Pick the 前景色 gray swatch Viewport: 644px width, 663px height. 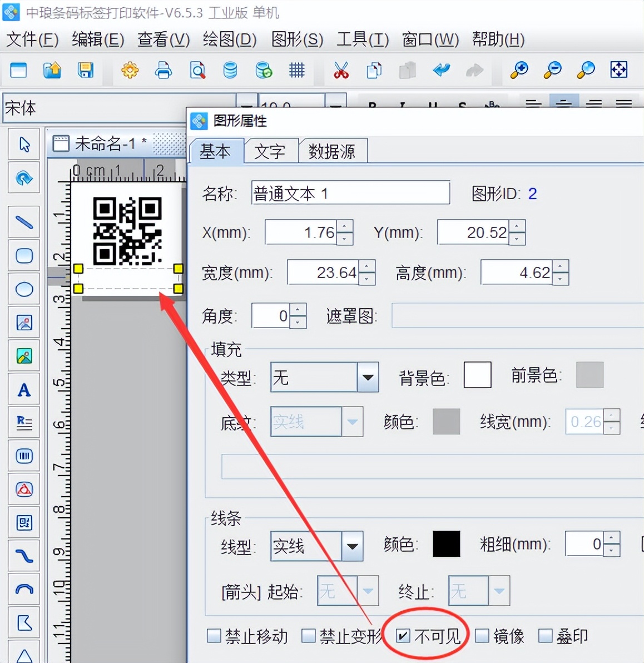point(589,375)
